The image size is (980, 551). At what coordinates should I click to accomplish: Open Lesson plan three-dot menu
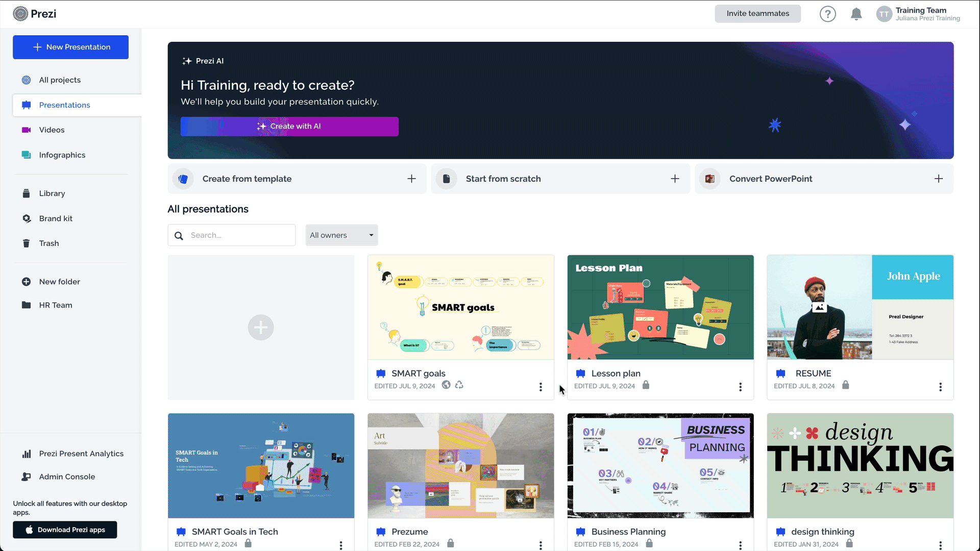click(x=740, y=387)
